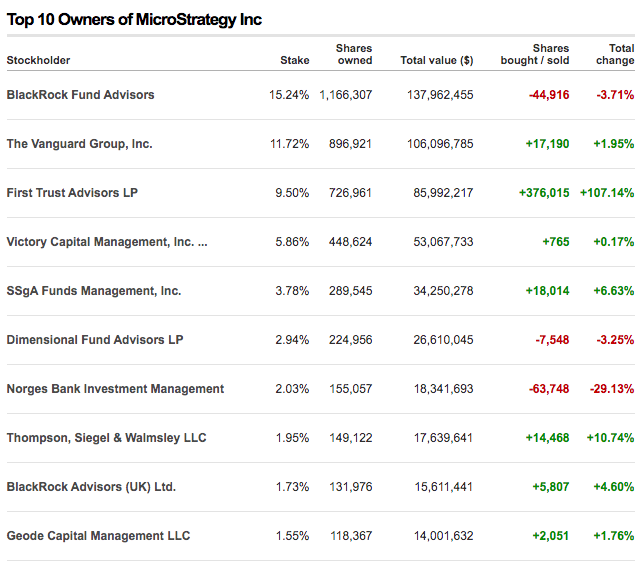The height and width of the screenshot is (567, 644).
Task: Click total value 53,067,733
Action: click(x=443, y=242)
